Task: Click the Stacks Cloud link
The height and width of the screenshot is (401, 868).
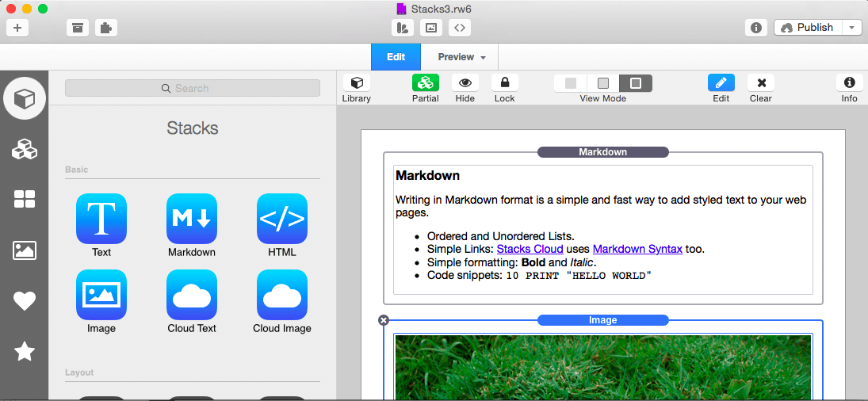Action: click(x=530, y=249)
